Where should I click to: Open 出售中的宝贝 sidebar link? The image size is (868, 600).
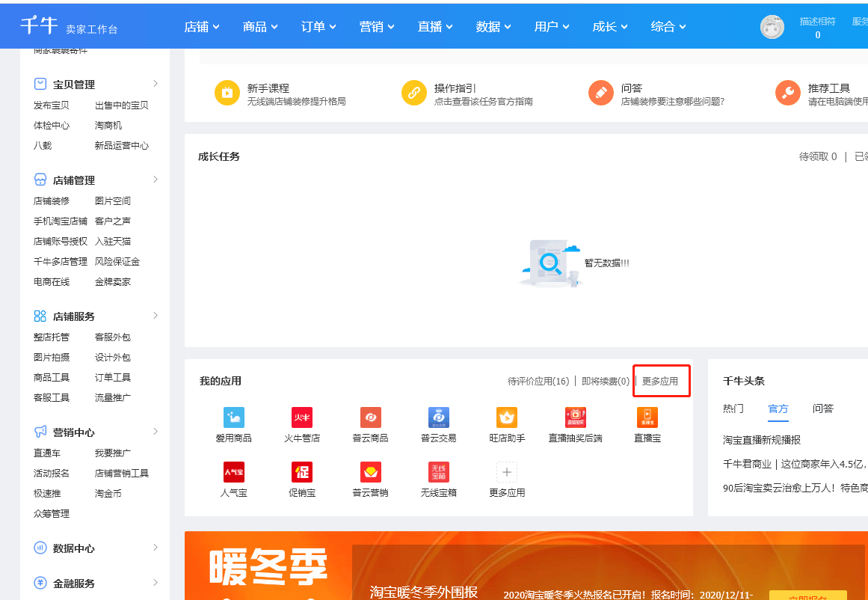(121, 105)
